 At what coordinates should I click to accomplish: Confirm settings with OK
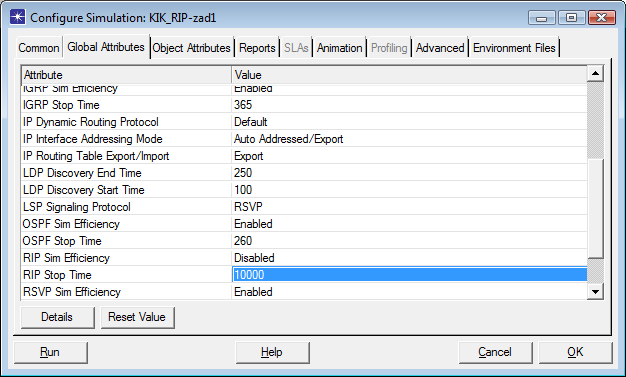(x=575, y=353)
